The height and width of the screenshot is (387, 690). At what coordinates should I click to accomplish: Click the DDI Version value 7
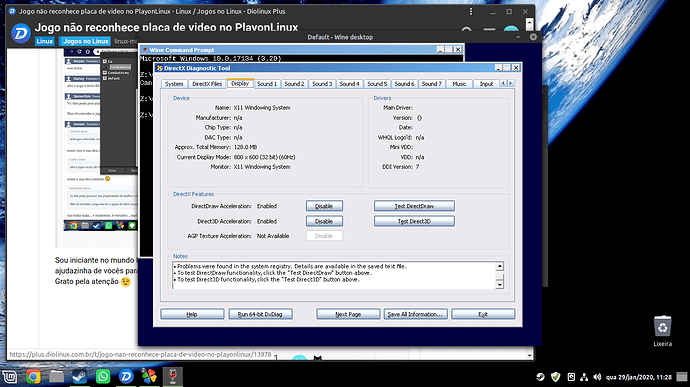[x=417, y=167]
